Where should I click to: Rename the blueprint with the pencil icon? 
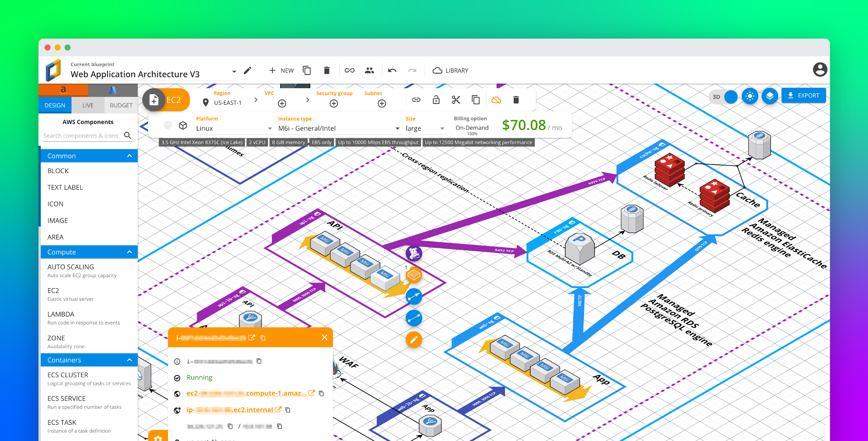pyautogui.click(x=248, y=70)
